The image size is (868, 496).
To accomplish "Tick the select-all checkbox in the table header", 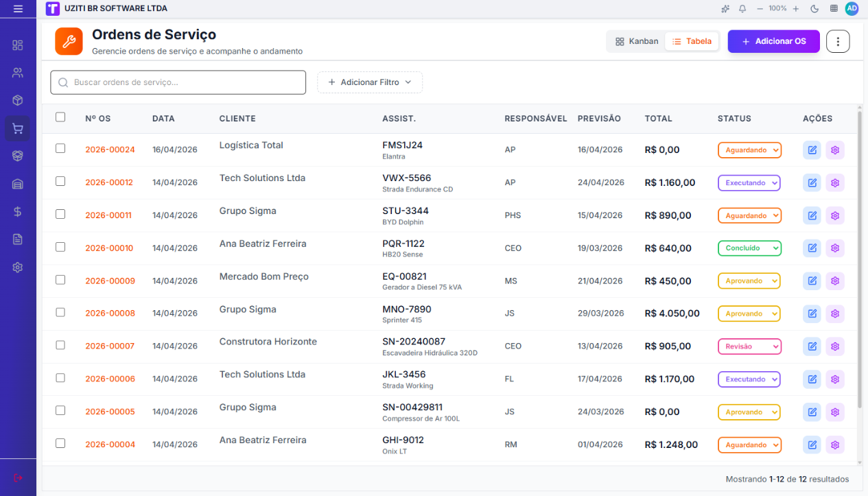I will coord(60,117).
